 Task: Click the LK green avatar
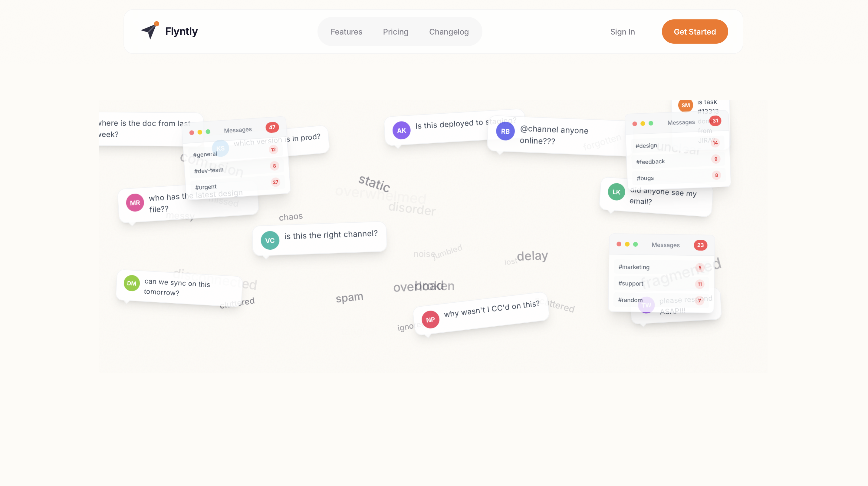point(616,192)
